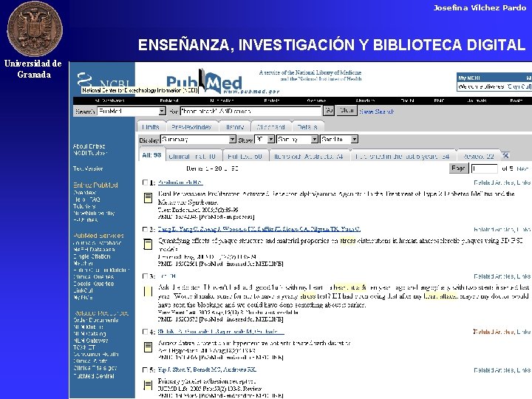This screenshot has height=399, width=532.
Task: Open PMC in black database bar
Action: point(439,100)
